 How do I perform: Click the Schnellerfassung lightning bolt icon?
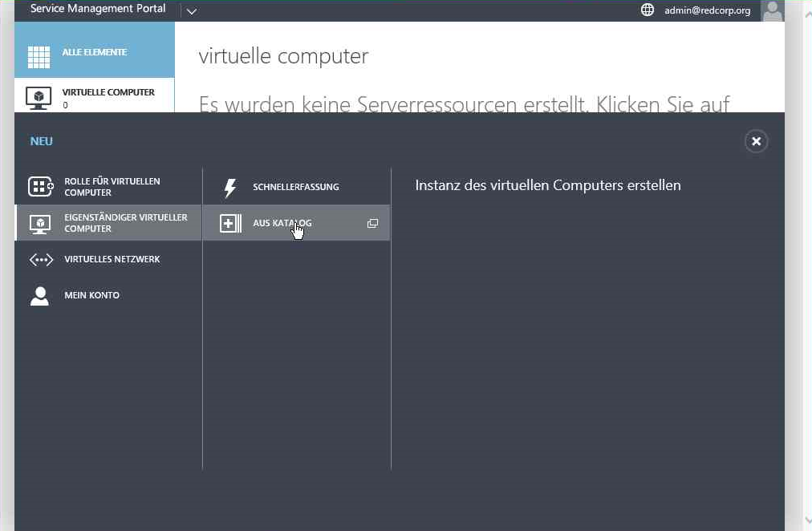pyautogui.click(x=230, y=188)
